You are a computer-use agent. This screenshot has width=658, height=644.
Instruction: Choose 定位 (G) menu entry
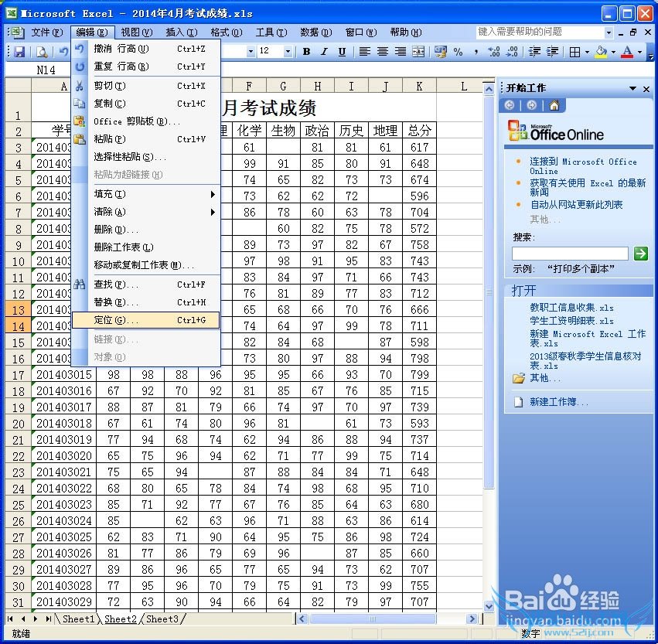pos(145,320)
